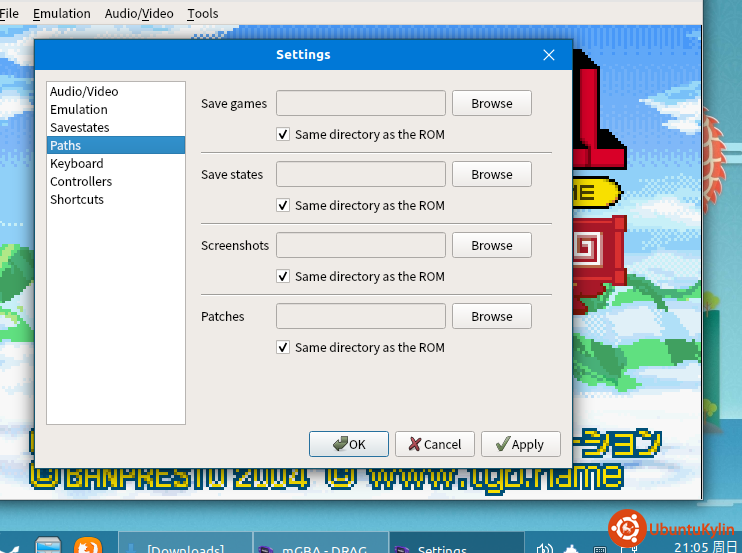Open the Emulation menu
Viewport: 742px width, 553px height.
point(62,13)
